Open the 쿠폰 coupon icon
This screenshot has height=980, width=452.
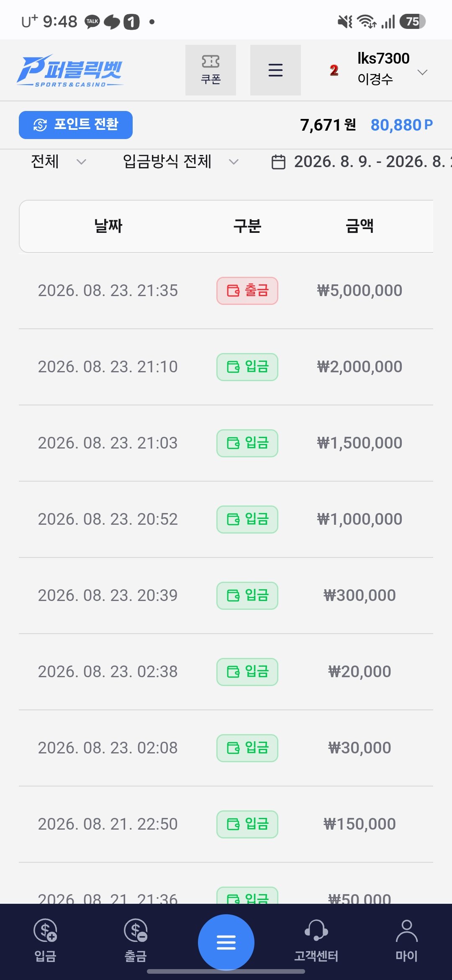(211, 70)
